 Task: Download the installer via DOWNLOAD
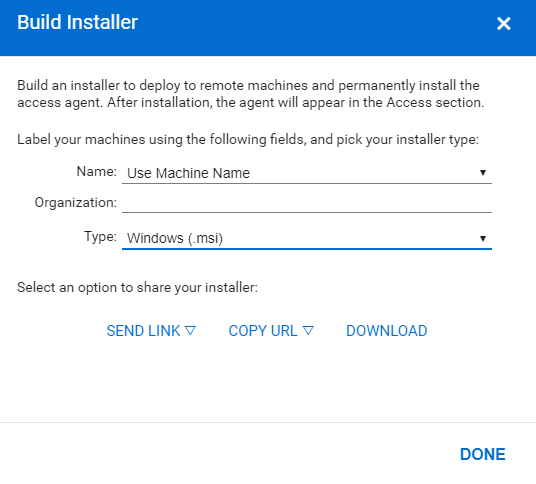tap(387, 331)
